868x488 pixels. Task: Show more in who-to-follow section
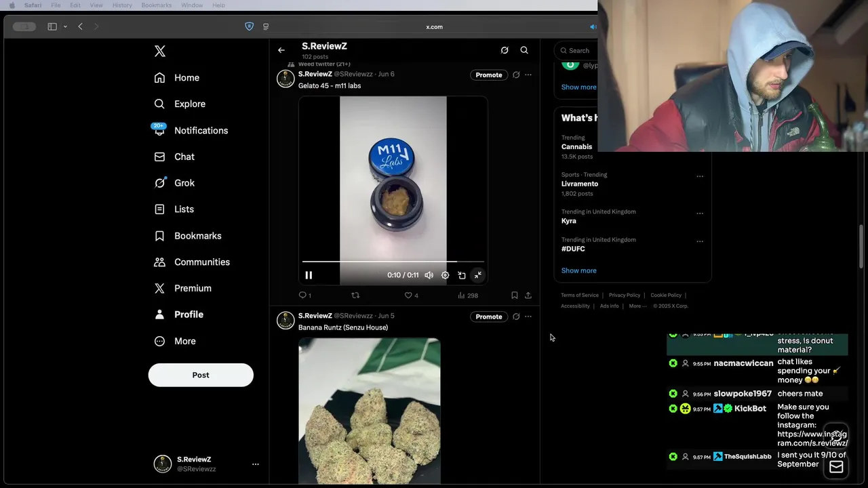click(x=578, y=87)
